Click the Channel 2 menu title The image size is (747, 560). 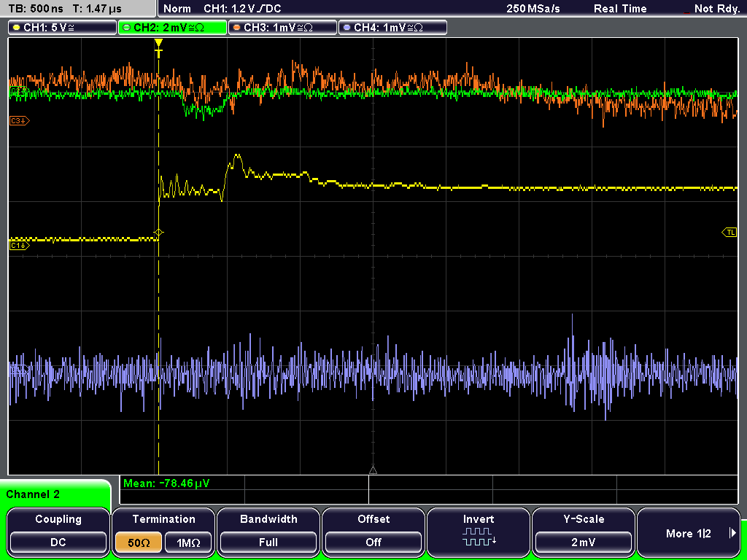(33, 494)
